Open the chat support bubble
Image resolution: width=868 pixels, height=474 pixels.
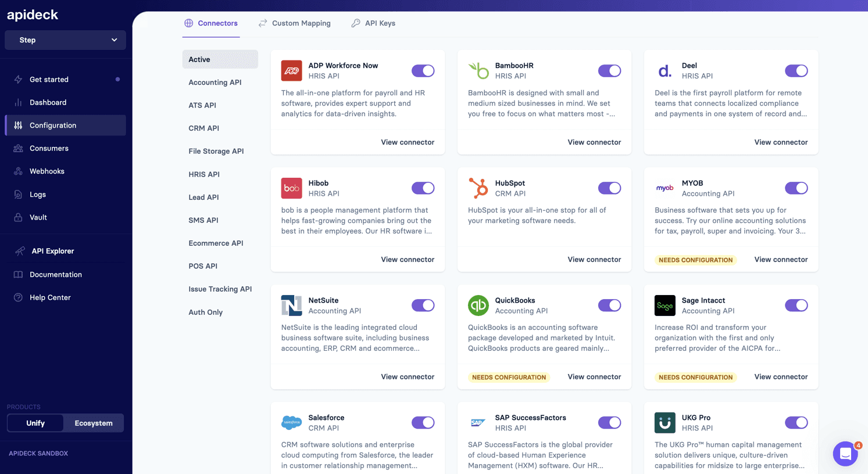tap(845, 454)
